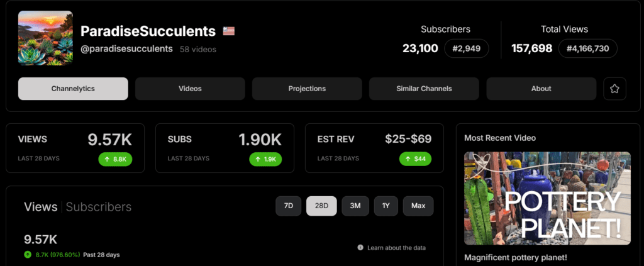Click the green 8.8K views change badge
644x266 pixels.
pos(115,159)
